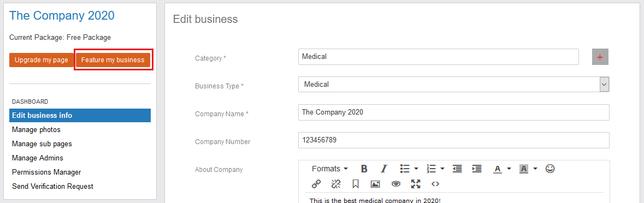Insert a link with chain icon
Viewport: 644px width, 203px height.
pyautogui.click(x=316, y=184)
